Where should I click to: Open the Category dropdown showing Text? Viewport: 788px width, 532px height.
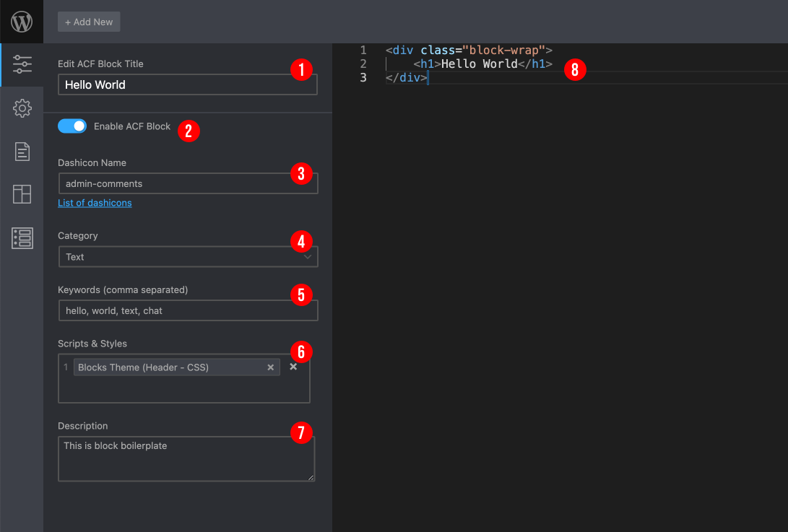tap(188, 257)
